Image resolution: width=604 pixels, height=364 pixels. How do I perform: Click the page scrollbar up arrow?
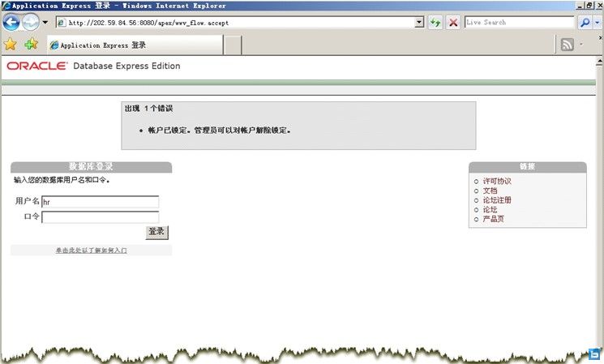599,62
